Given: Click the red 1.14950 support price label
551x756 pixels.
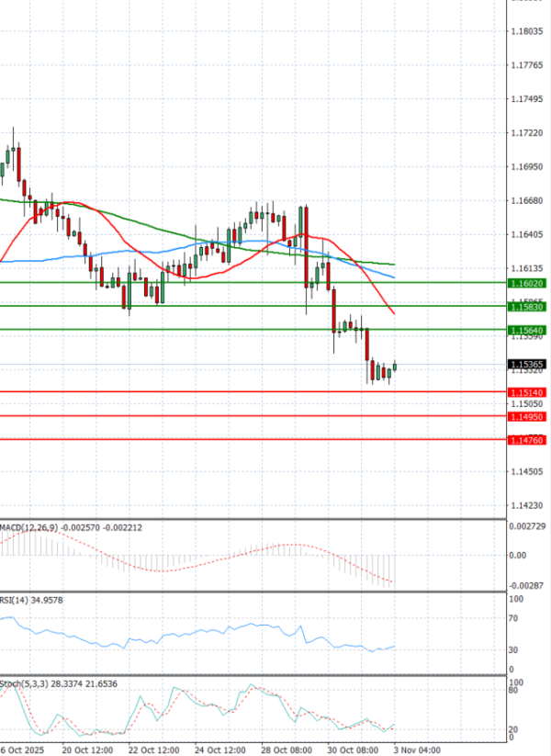Looking at the screenshot, I should pyautogui.click(x=527, y=416).
